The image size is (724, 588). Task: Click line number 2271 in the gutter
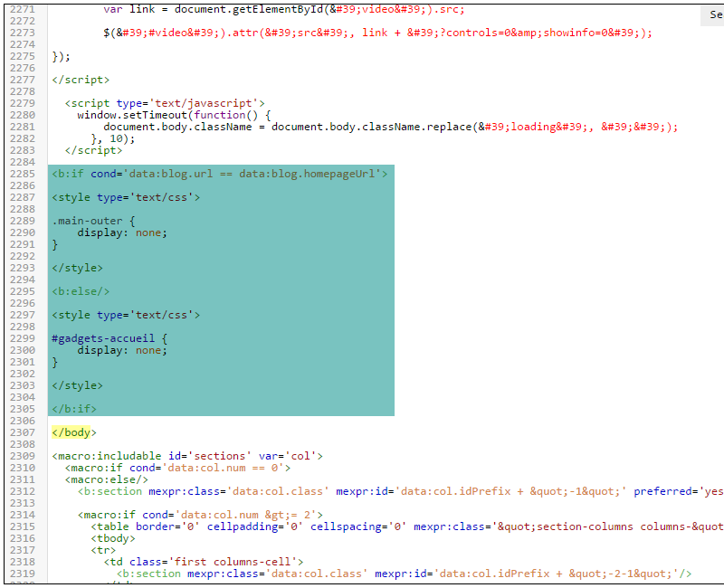point(22,9)
